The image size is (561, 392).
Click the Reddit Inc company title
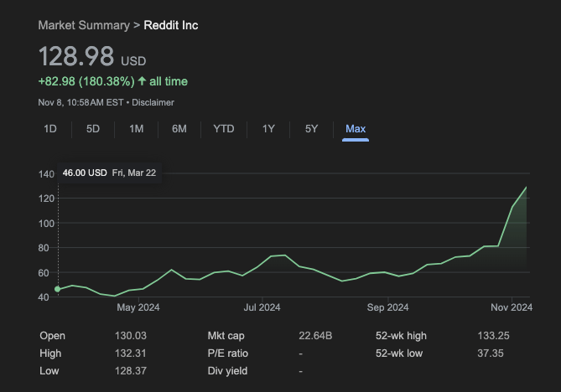coord(171,25)
